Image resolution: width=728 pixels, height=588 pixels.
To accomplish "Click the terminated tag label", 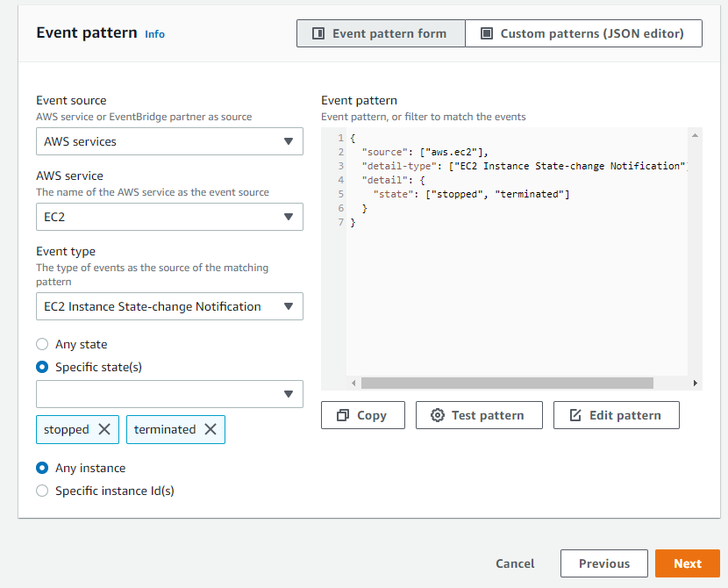I will tap(165, 430).
